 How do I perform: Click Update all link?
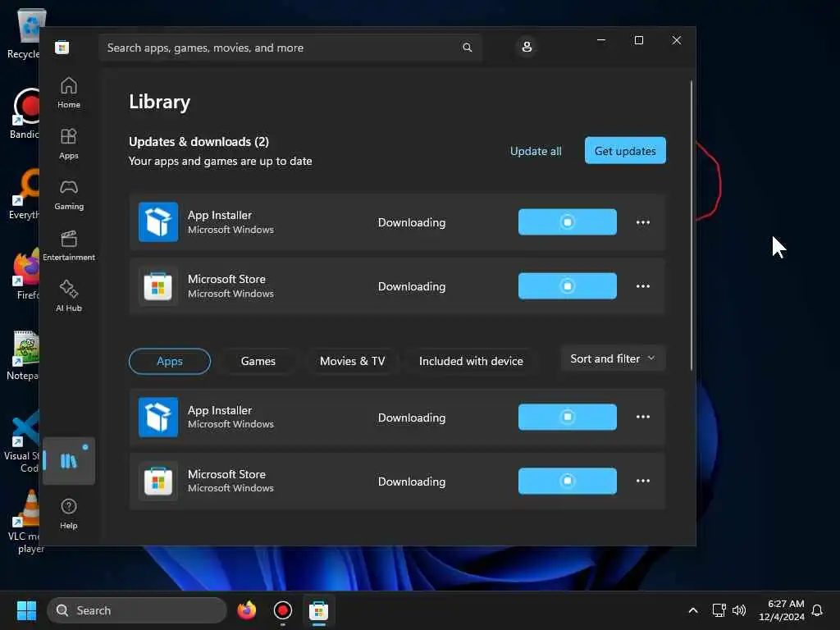pos(536,151)
